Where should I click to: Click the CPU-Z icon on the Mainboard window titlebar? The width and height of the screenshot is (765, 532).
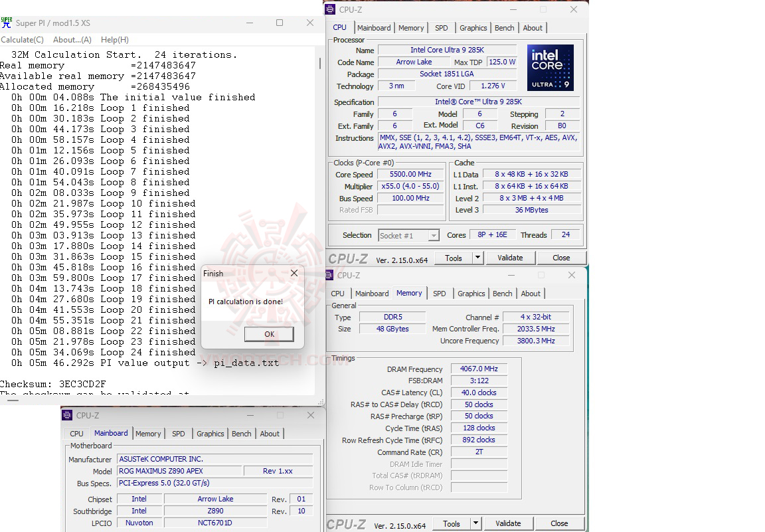[x=67, y=415]
